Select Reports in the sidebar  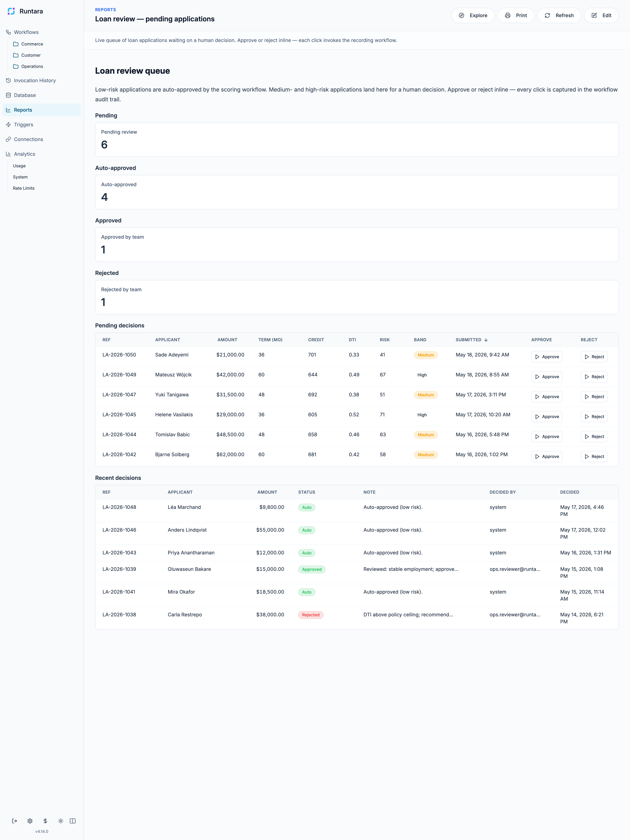coord(42,110)
